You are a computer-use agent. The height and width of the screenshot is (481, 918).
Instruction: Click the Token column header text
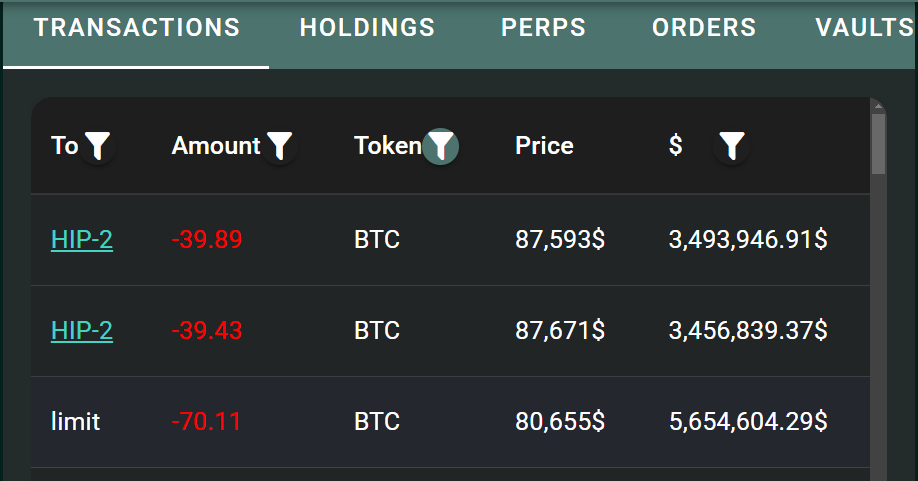click(387, 146)
